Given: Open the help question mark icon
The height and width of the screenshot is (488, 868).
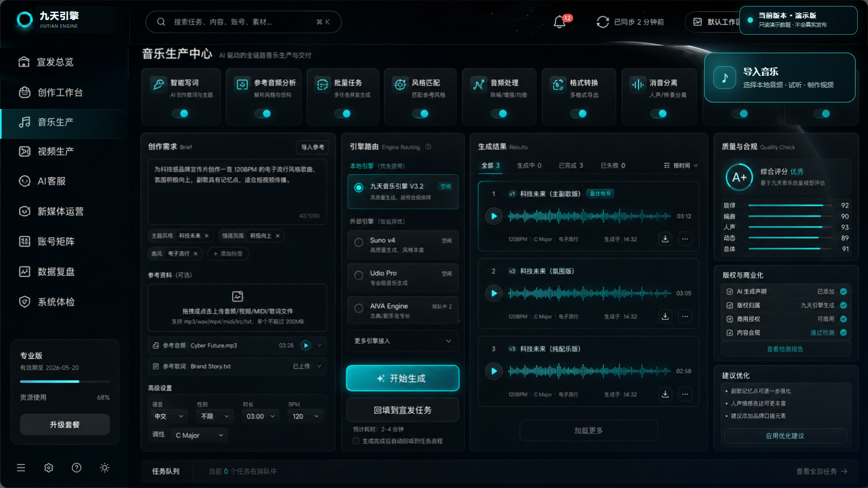Looking at the screenshot, I should click(x=76, y=467).
